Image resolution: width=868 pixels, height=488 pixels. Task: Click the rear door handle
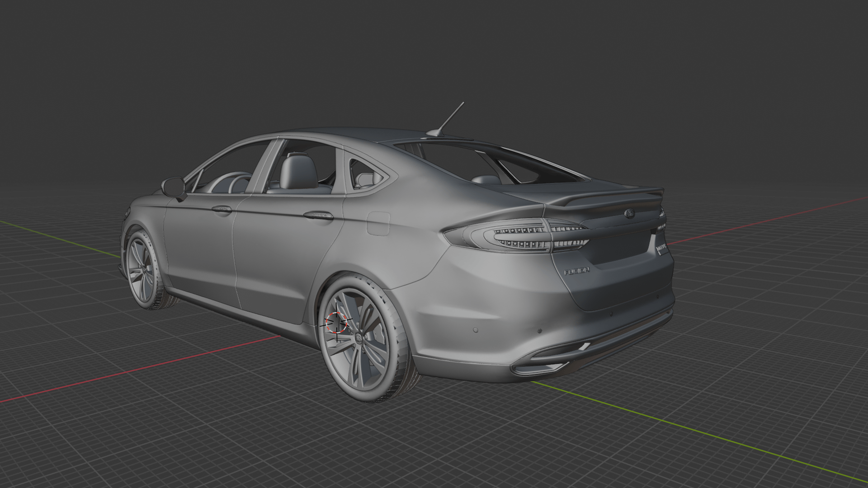(x=319, y=216)
